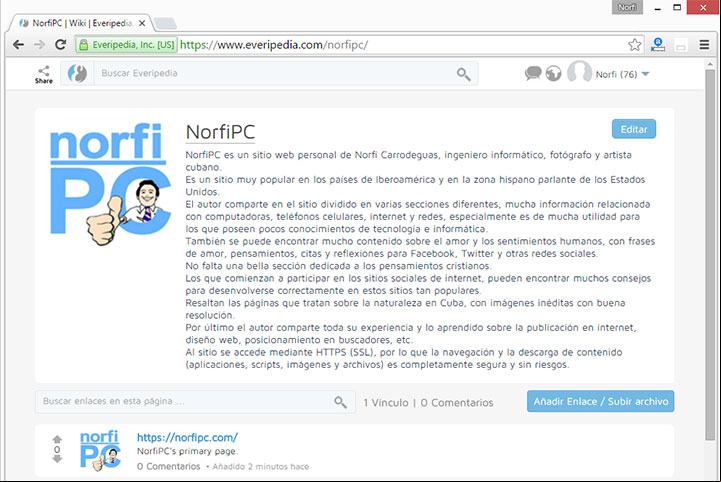Click the NorfiPC page title heading
Viewport: 721px width, 482px height.
[x=220, y=132]
